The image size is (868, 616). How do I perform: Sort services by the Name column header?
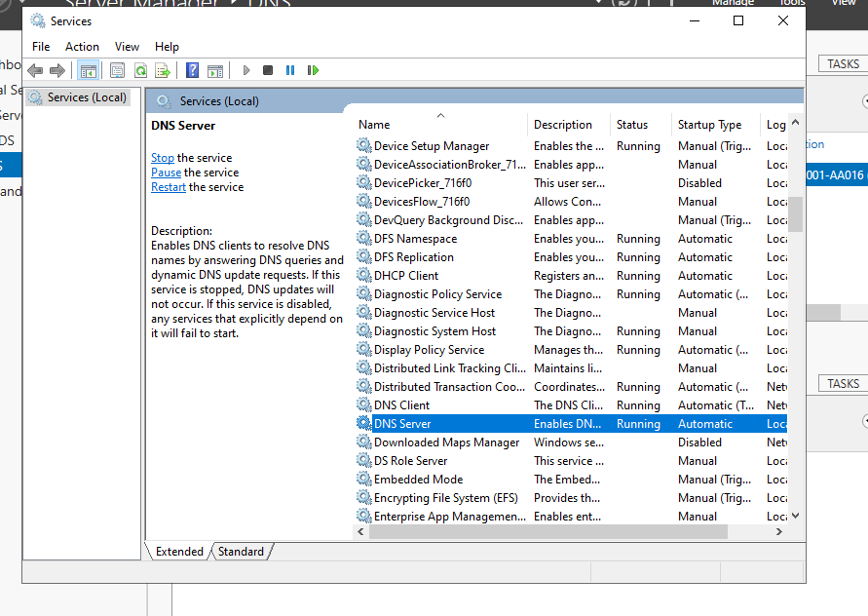pos(374,125)
